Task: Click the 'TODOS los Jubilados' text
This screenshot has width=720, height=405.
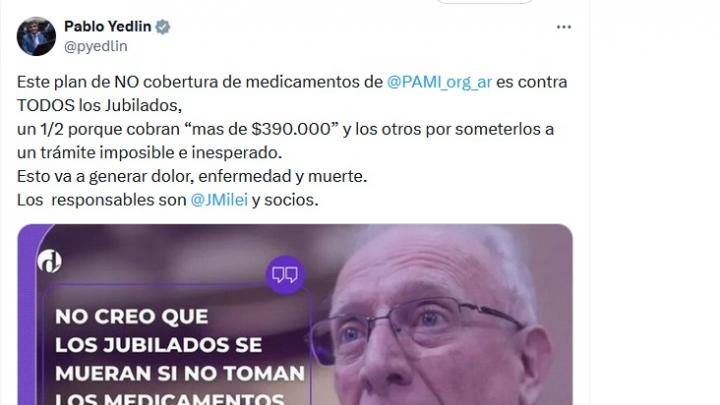Action: click(x=99, y=106)
